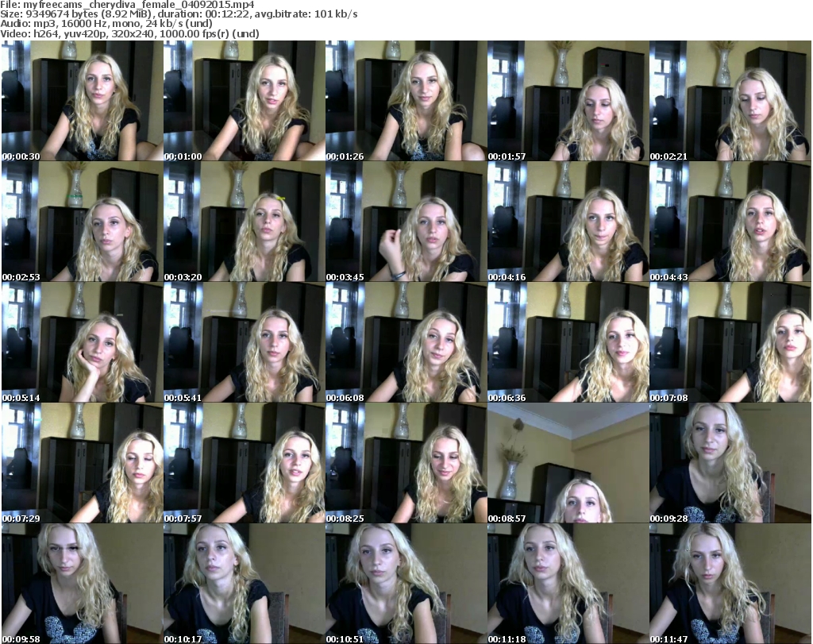The image size is (813, 644).
Task: Click the frame stamped 00:09:58
Action: point(82,584)
